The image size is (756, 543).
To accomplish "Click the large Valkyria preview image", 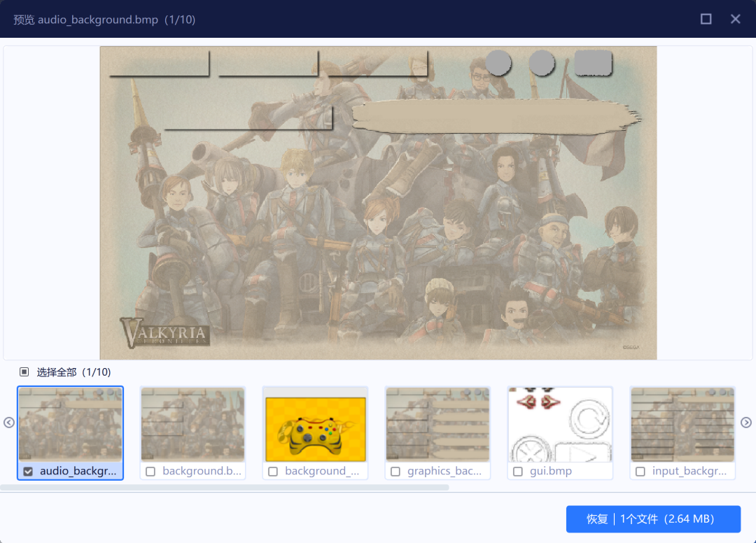I will pyautogui.click(x=378, y=203).
